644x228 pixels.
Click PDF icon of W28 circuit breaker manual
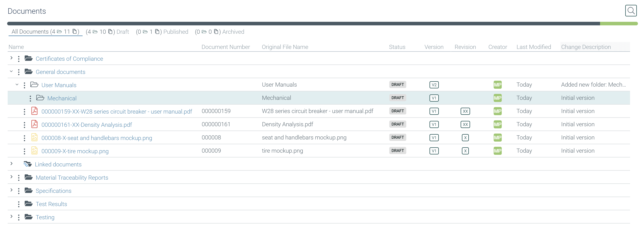tap(34, 111)
